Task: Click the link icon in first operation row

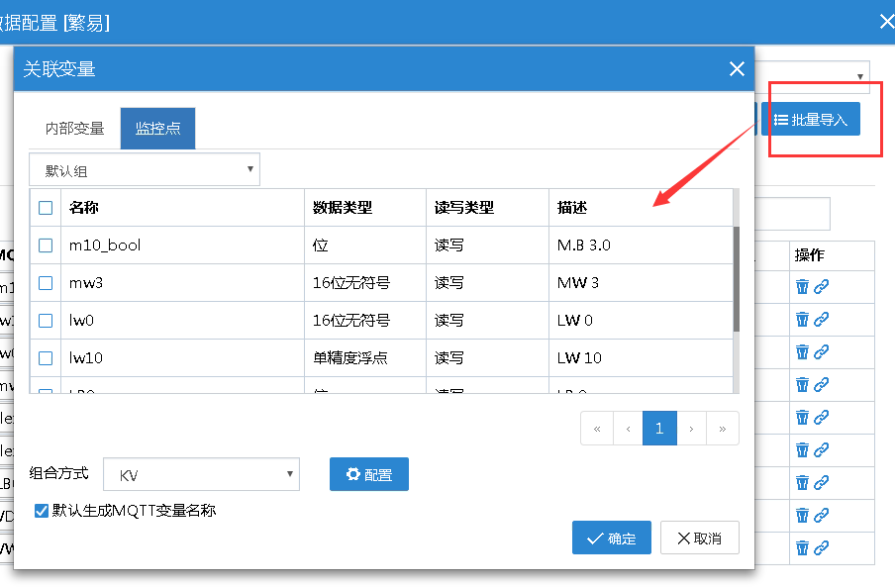Action: point(821,287)
